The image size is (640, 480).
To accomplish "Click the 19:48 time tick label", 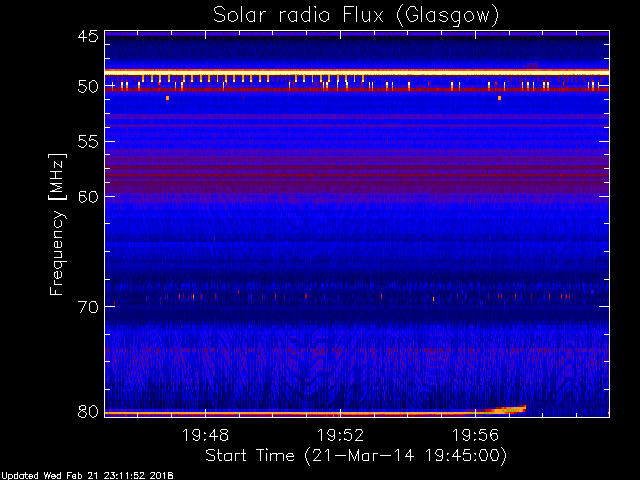I will point(205,435).
